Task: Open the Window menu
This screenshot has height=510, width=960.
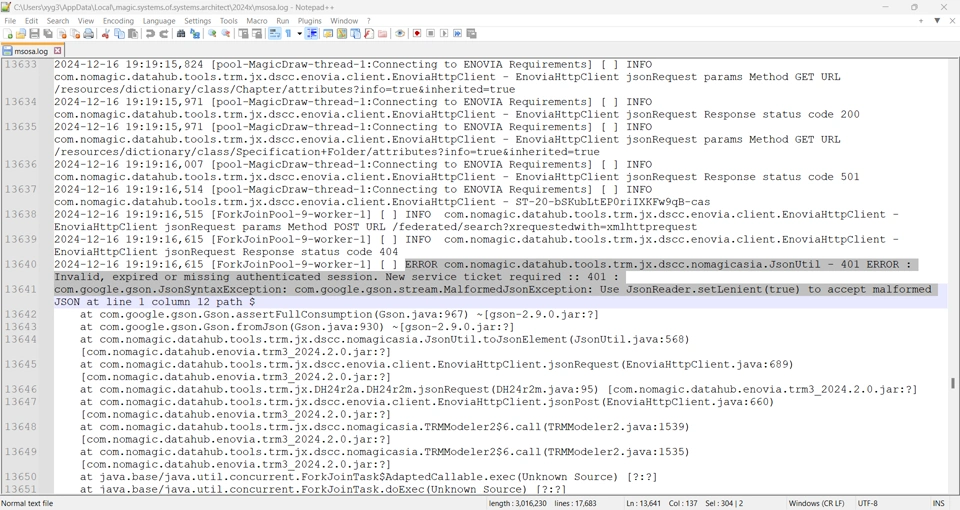Action: pos(344,21)
